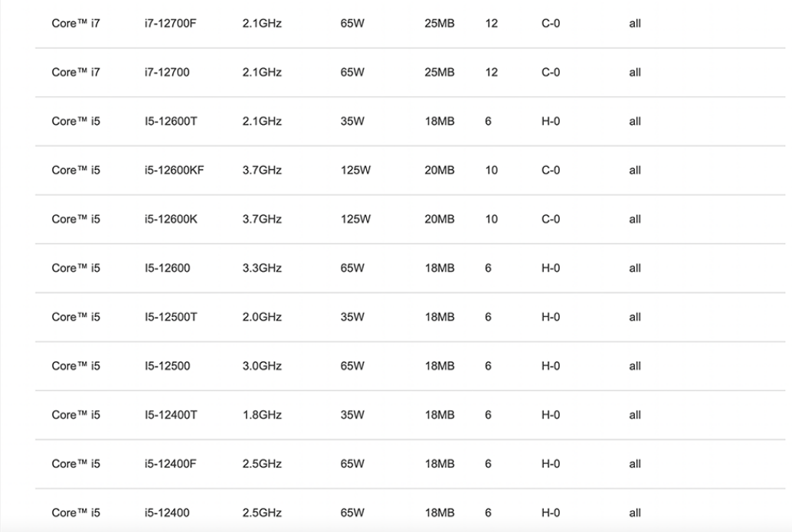The image size is (792, 532).
Task: Select the I5-12500 model text
Action: point(167,367)
